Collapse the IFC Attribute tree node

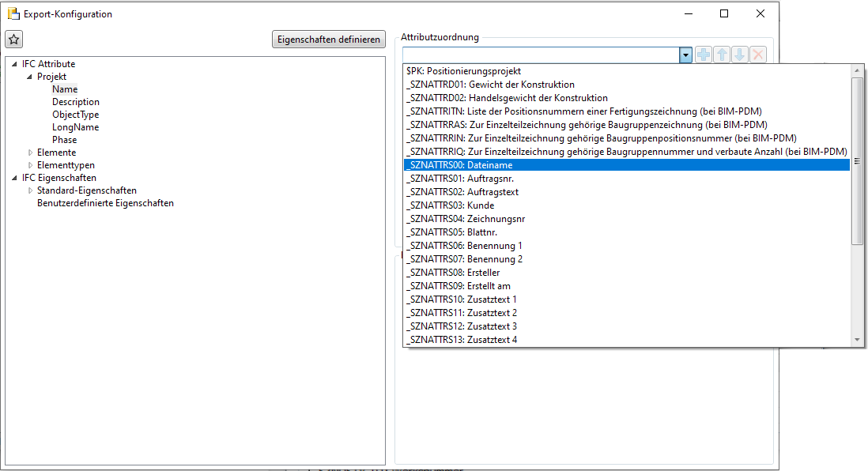click(14, 64)
